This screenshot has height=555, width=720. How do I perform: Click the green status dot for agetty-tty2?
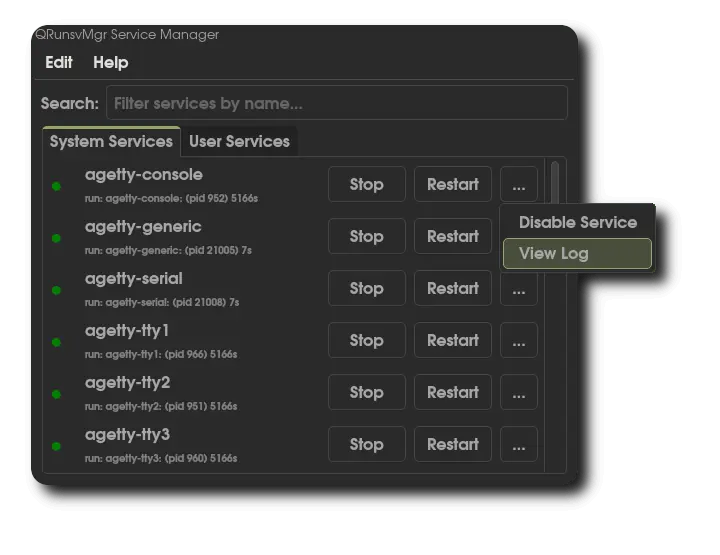57,394
